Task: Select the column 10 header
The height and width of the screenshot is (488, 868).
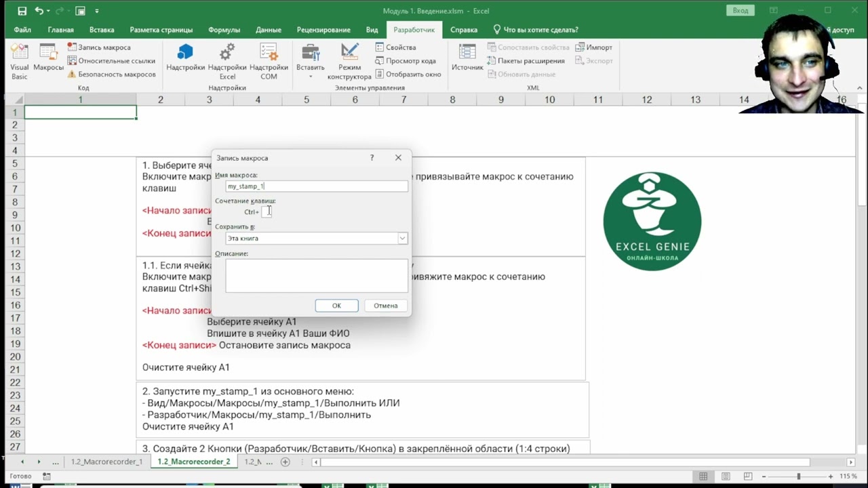Action: click(x=549, y=100)
